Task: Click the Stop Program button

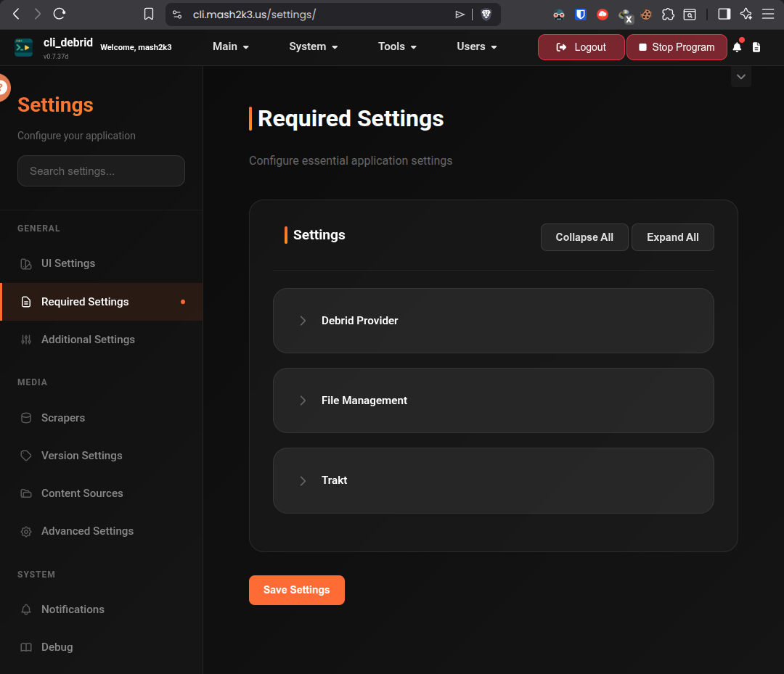Action: coord(677,47)
